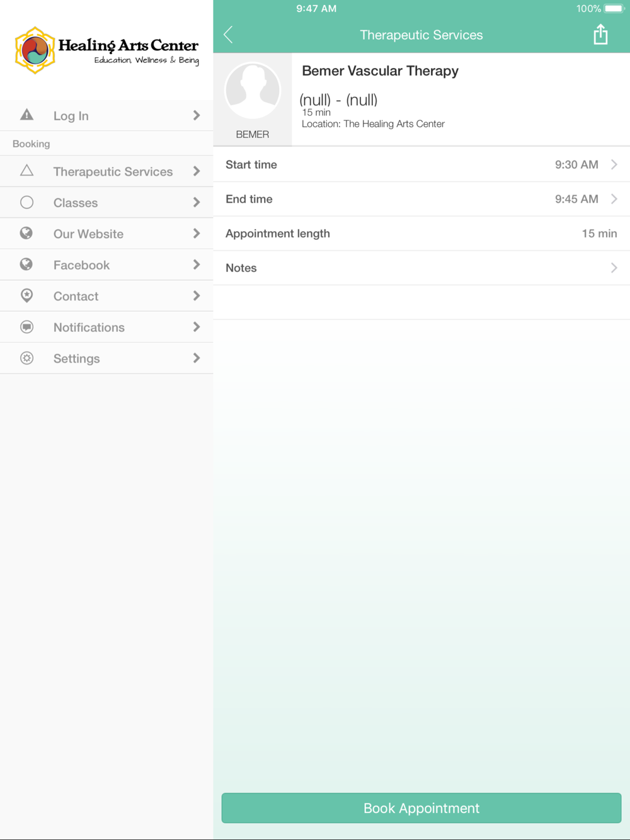Click the Therapeutic Services header title
The image size is (630, 840).
(421, 35)
